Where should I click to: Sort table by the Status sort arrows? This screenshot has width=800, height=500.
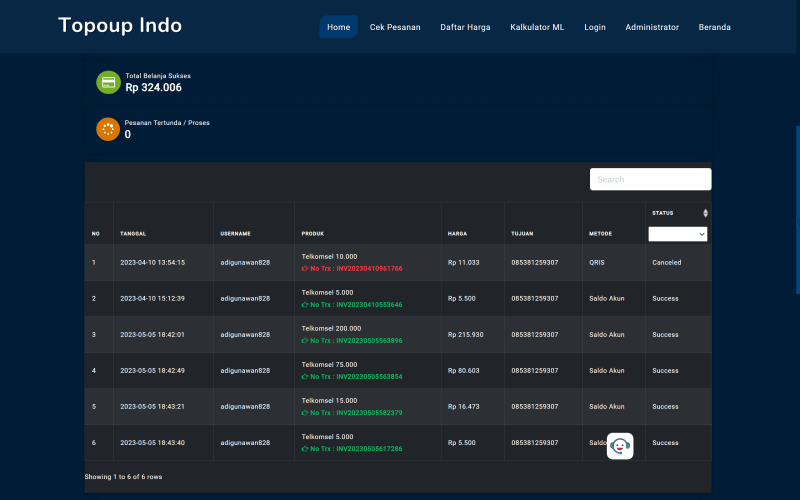[x=705, y=213]
